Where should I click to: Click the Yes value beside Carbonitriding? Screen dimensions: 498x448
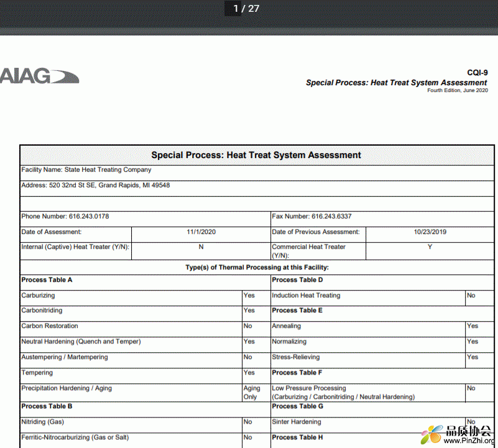coord(249,310)
